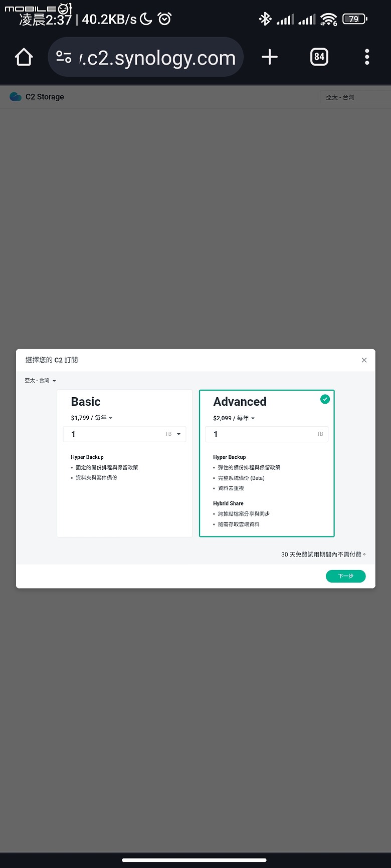This screenshot has width=391, height=868.
Task: Click the 30 天免費試用 notice text
Action: (324, 554)
